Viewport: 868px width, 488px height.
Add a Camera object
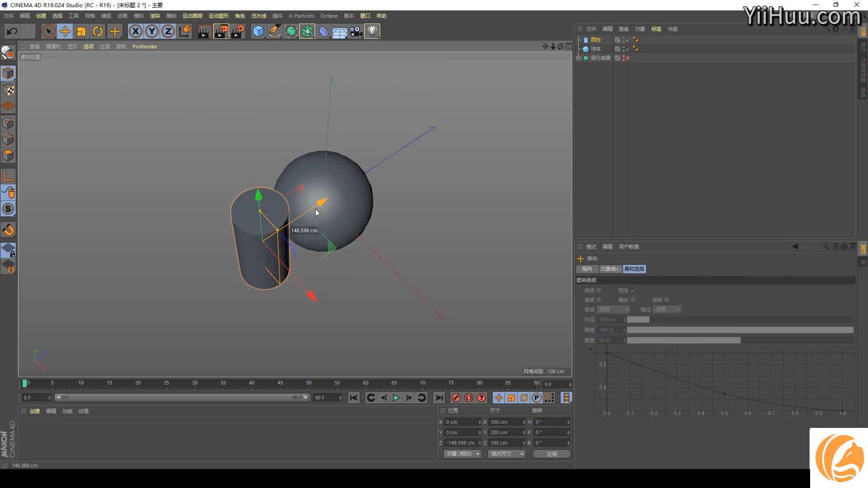[x=356, y=31]
